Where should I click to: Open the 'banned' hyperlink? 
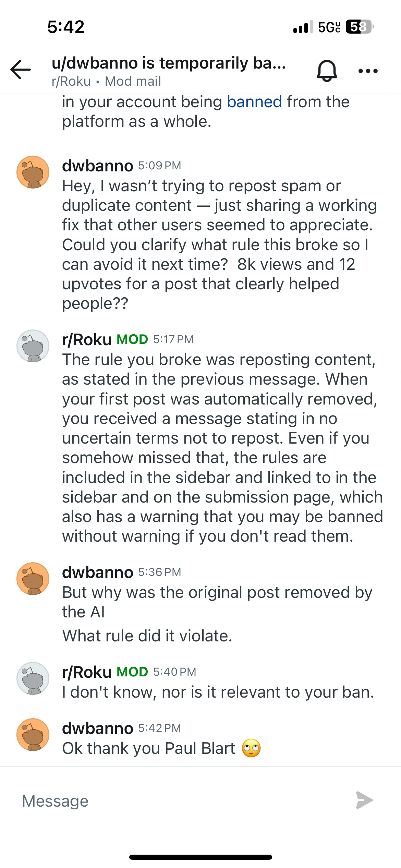coord(254,101)
